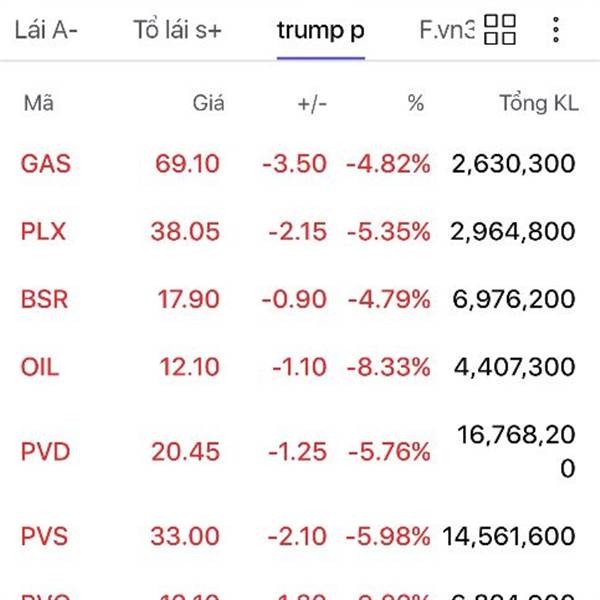Sort by the Mã column header
Viewport: 600px width, 600px height.
click(39, 103)
